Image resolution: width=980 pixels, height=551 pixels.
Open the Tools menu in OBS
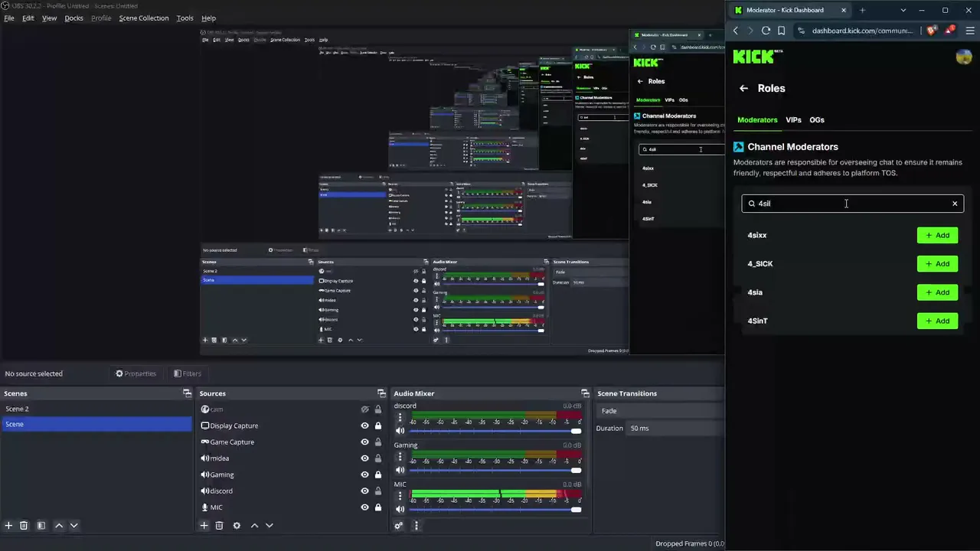(x=185, y=18)
